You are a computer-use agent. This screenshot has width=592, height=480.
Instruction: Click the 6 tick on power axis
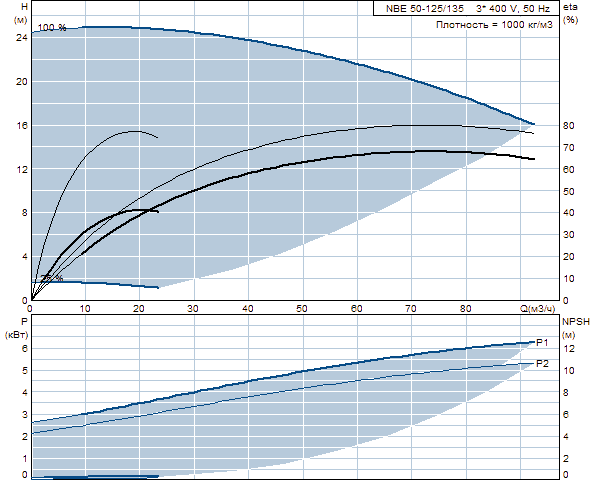(25, 349)
